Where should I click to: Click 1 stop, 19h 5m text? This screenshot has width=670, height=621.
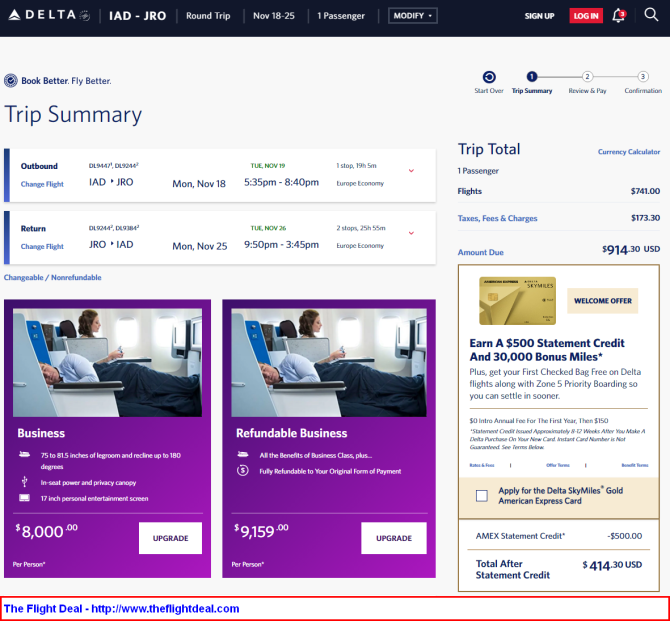(x=356, y=165)
